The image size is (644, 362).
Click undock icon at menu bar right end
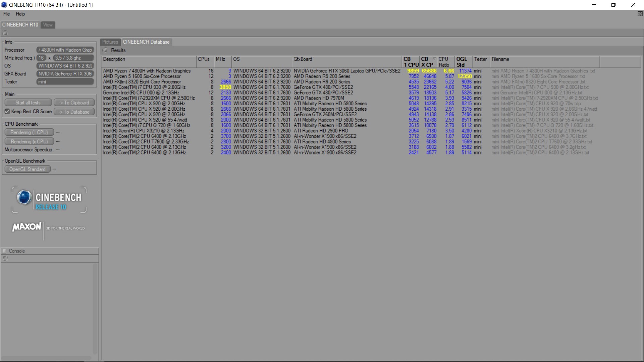640,14
